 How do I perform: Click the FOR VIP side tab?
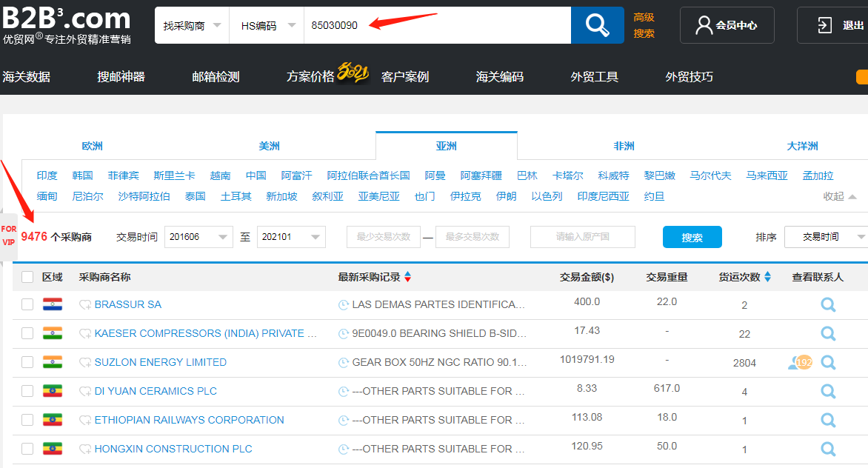coord(8,235)
